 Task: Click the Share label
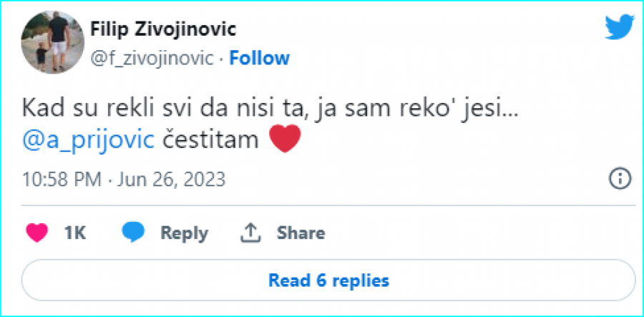coord(301,233)
